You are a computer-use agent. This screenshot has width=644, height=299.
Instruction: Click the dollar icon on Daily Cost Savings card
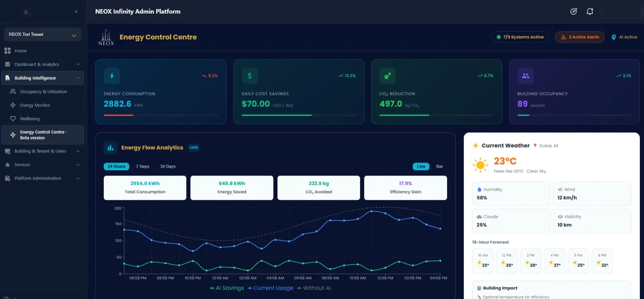(250, 76)
